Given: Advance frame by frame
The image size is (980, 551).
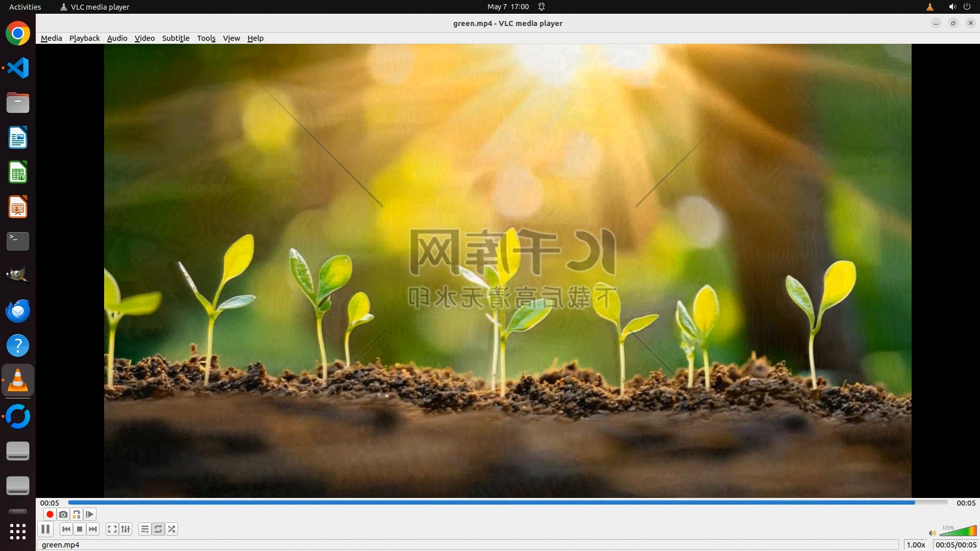Looking at the screenshot, I should (x=90, y=514).
